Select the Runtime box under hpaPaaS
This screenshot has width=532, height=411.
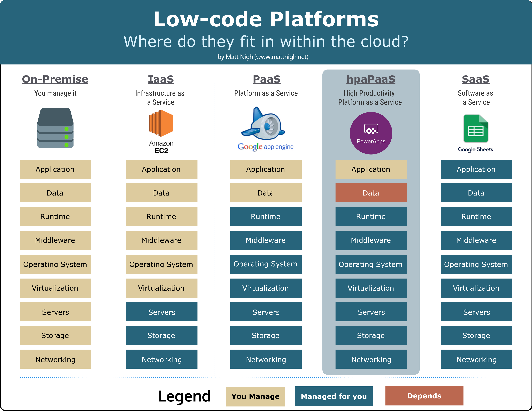pos(371,216)
